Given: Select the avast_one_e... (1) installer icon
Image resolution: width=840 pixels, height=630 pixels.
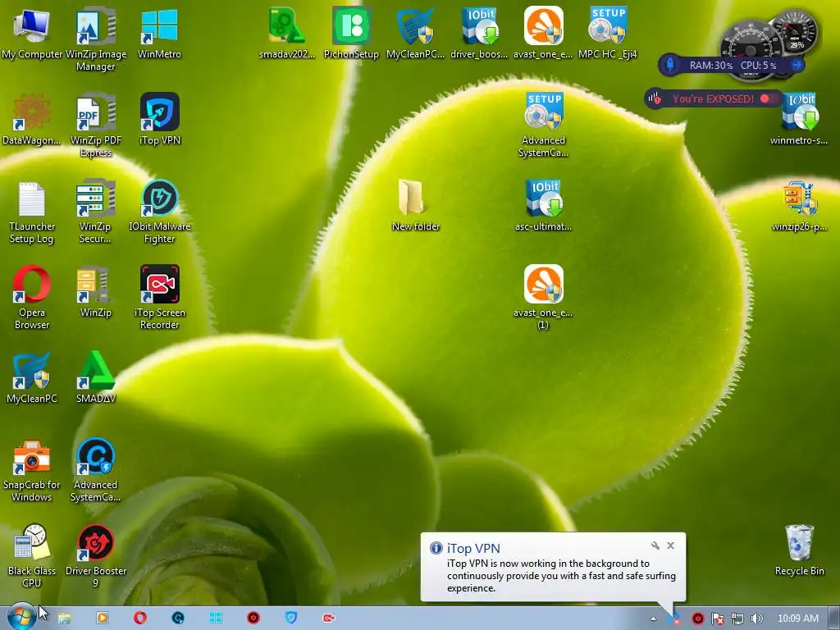Looking at the screenshot, I should (x=543, y=298).
